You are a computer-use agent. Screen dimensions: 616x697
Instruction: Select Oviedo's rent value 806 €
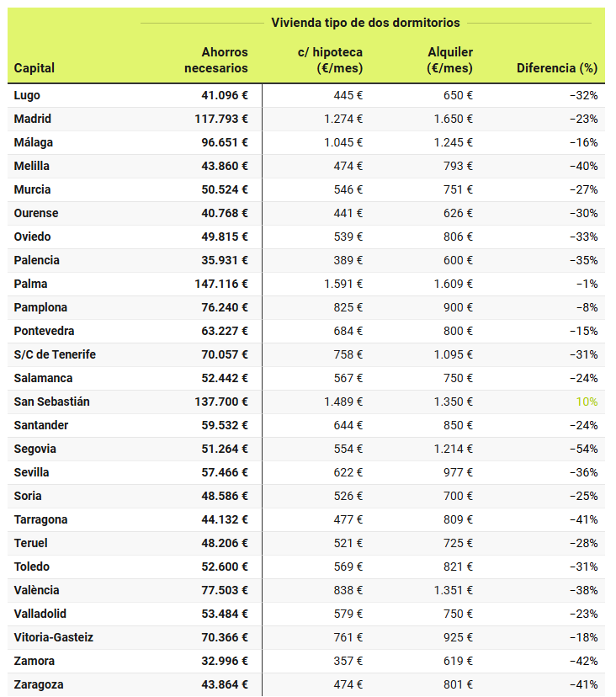pyautogui.click(x=458, y=237)
